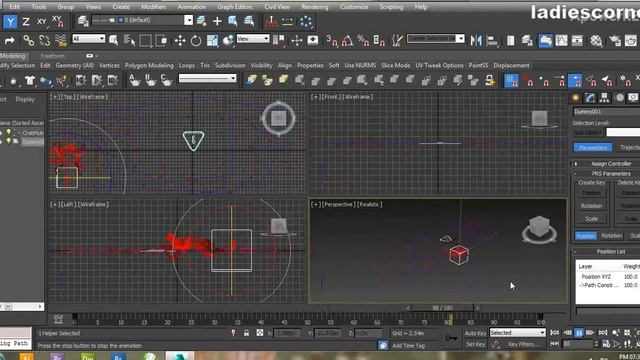
Task: Select the Rotate tool
Action: tap(196, 40)
